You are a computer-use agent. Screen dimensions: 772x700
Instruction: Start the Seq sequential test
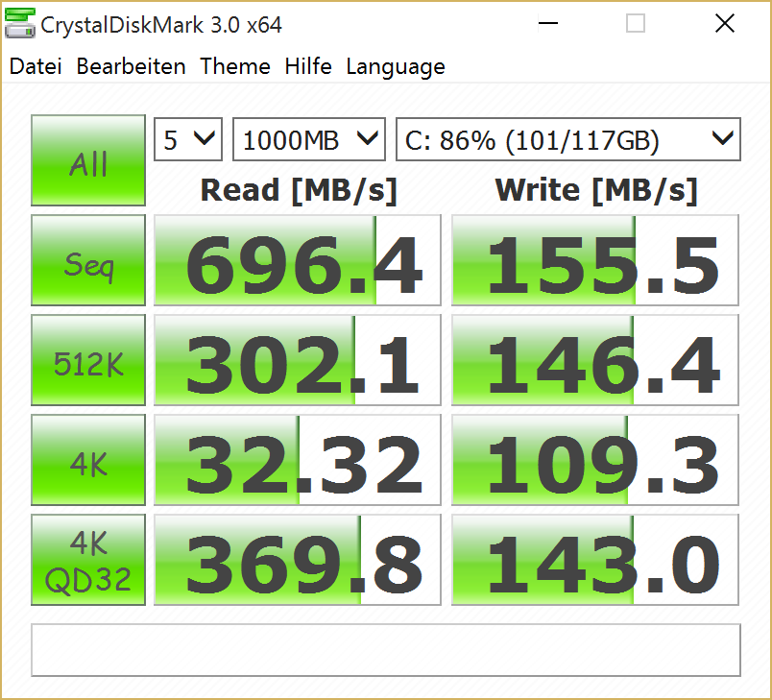click(88, 260)
